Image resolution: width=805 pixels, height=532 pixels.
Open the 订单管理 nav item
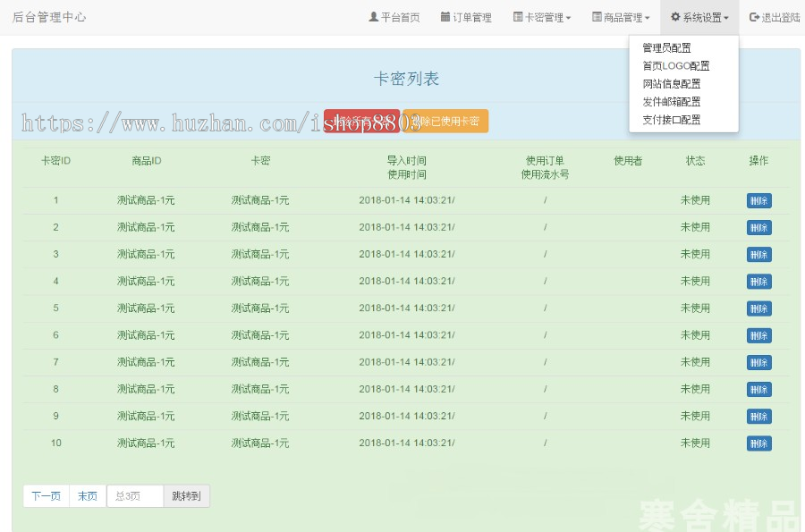point(466,18)
